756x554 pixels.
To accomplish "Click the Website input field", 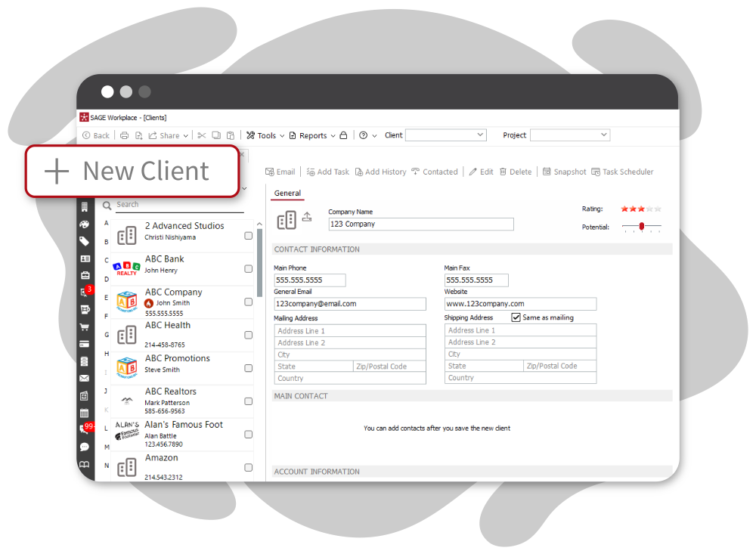I will pyautogui.click(x=520, y=304).
